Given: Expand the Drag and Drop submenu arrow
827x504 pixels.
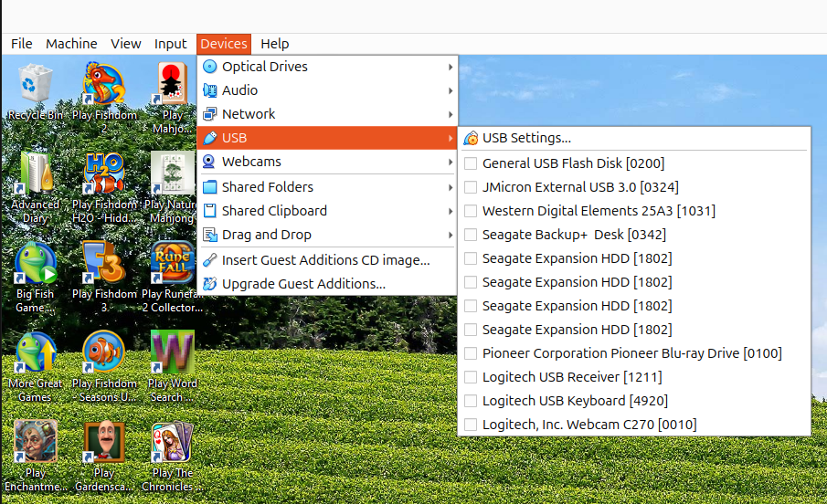Looking at the screenshot, I should tap(451, 236).
